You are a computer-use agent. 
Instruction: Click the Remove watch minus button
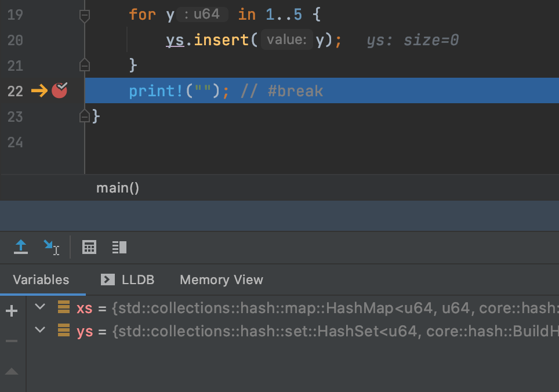pyautogui.click(x=12, y=339)
